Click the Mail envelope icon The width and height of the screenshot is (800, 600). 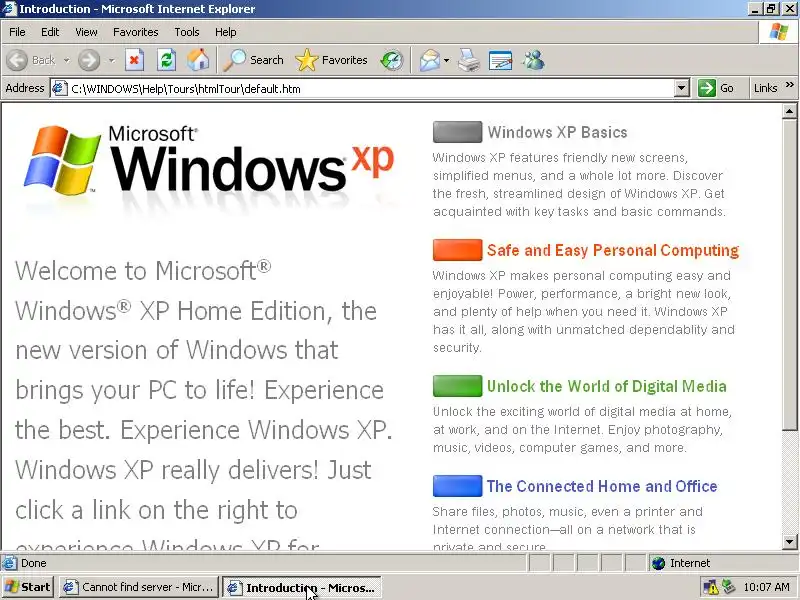point(430,60)
